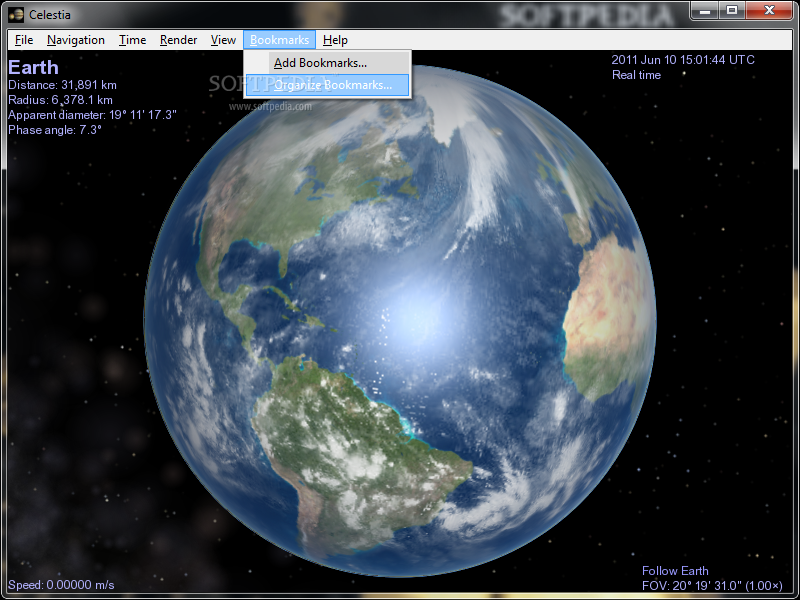
Task: Open the View menu
Action: pyautogui.click(x=223, y=40)
